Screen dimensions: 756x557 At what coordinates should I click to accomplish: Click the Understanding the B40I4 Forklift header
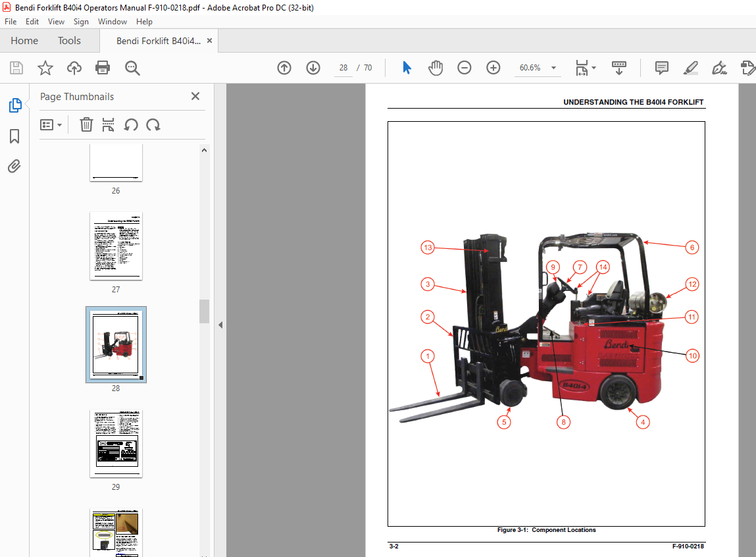pos(633,102)
